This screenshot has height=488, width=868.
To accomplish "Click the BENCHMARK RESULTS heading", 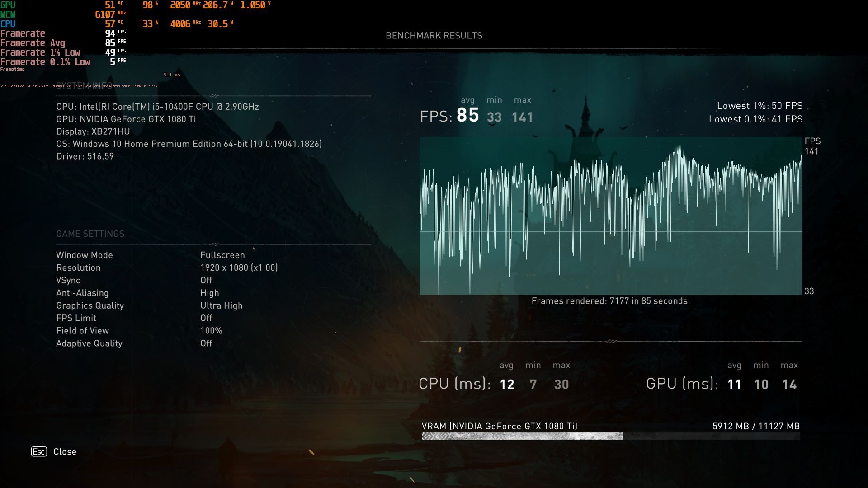I will click(x=434, y=36).
